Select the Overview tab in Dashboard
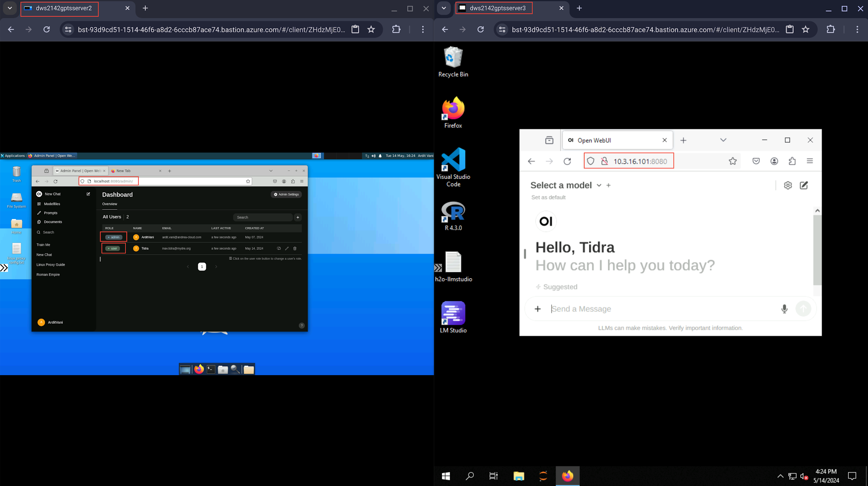 point(110,204)
